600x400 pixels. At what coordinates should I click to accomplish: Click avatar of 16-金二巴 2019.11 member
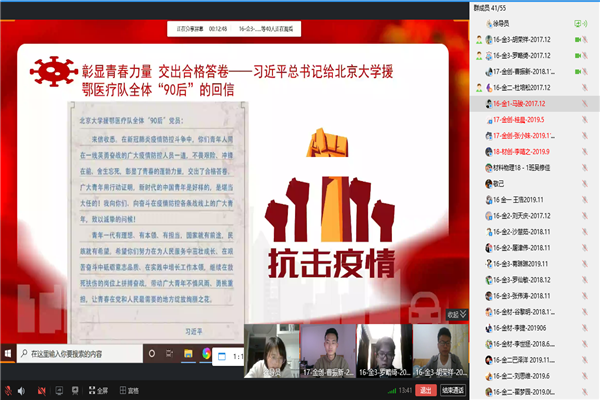coord(489,360)
